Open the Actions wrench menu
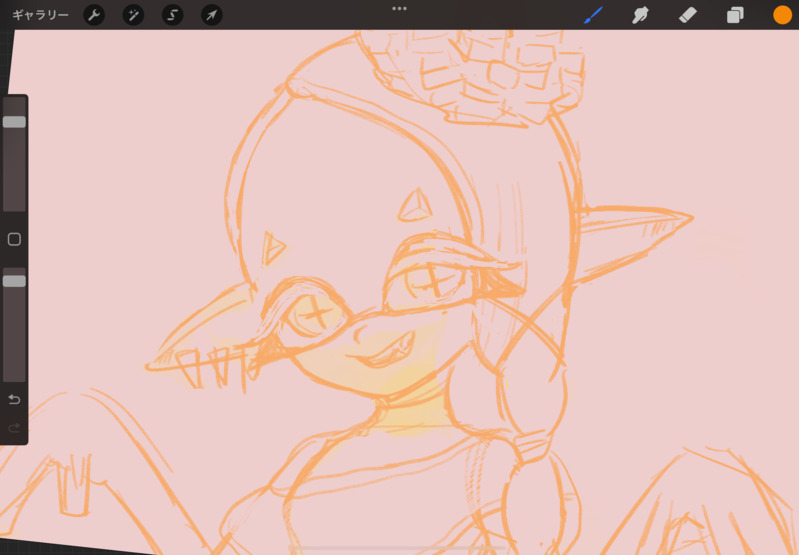Viewport: 799px width, 555px height. click(94, 15)
